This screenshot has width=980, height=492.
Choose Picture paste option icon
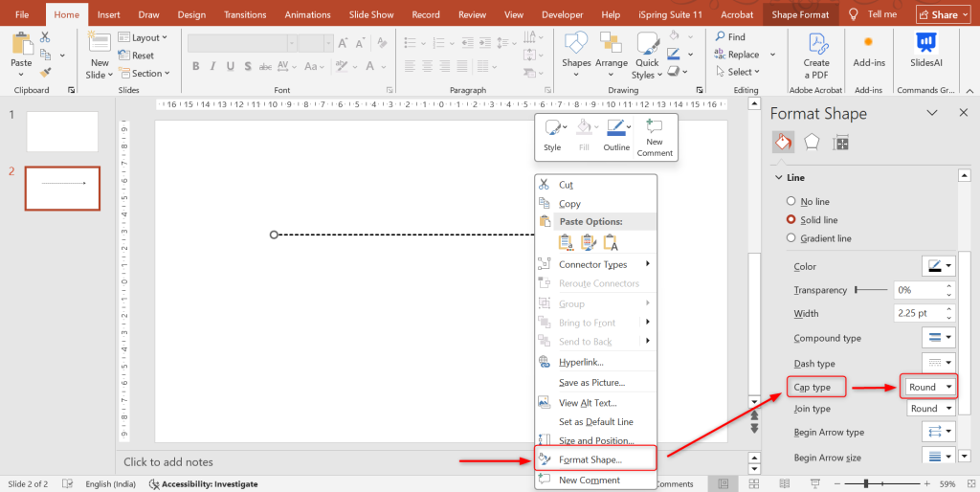[x=611, y=242]
